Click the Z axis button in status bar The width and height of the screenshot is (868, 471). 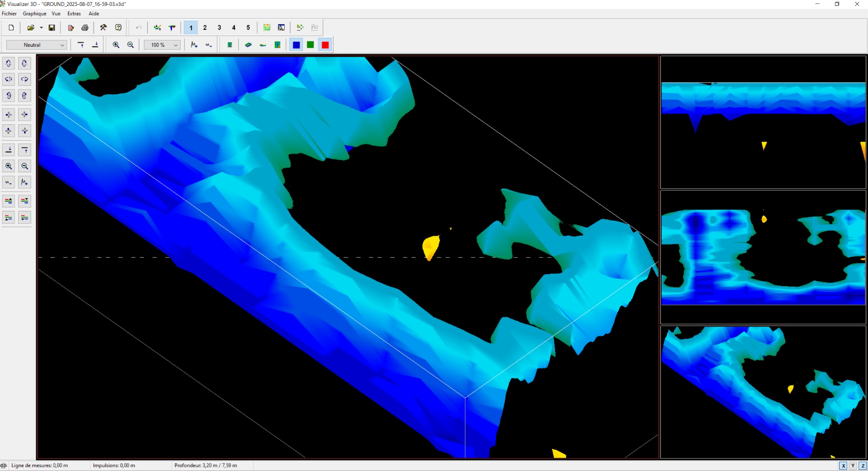click(x=862, y=465)
